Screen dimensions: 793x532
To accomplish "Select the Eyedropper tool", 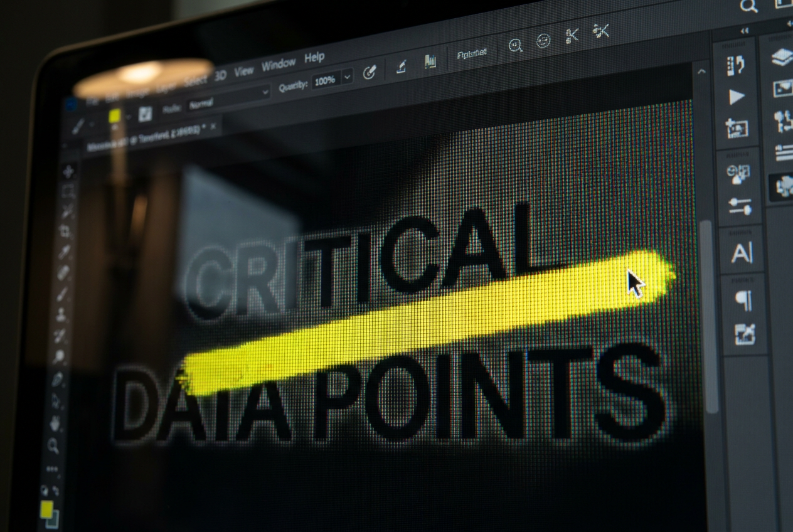I will pos(64,252).
